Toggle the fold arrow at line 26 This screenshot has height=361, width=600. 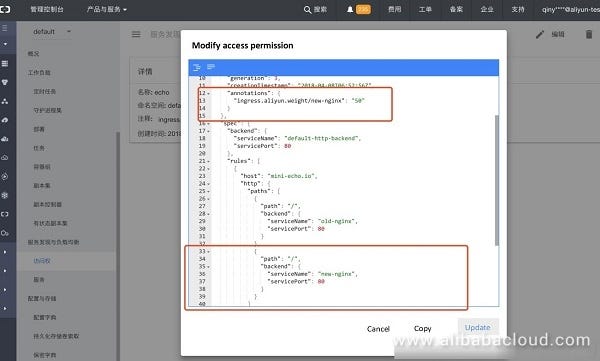[x=209, y=199]
